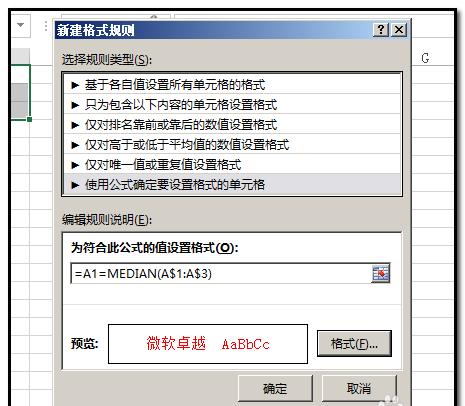Click the 格式(F)... button
This screenshot has width=465, height=406.
[354, 344]
